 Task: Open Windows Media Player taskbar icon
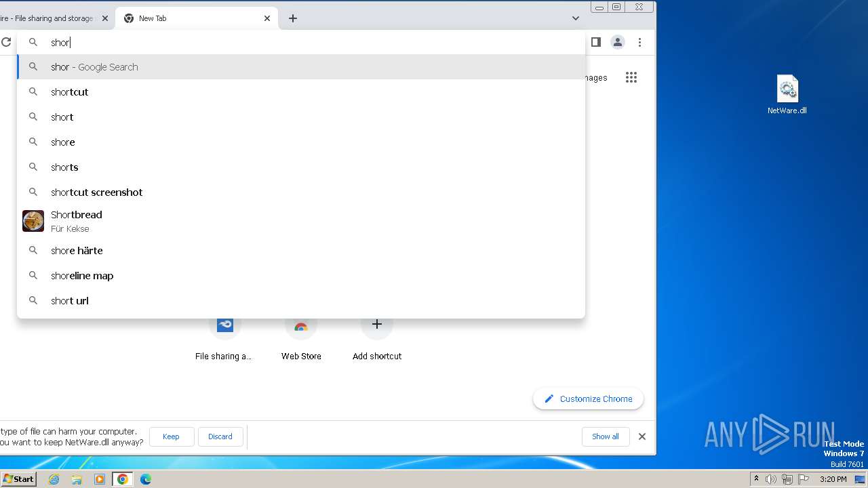click(100, 479)
